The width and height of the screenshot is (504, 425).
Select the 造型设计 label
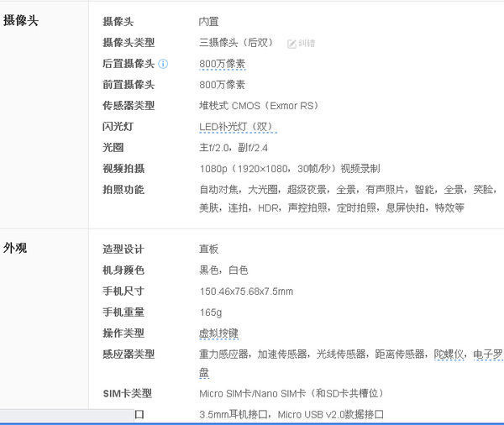(x=123, y=249)
